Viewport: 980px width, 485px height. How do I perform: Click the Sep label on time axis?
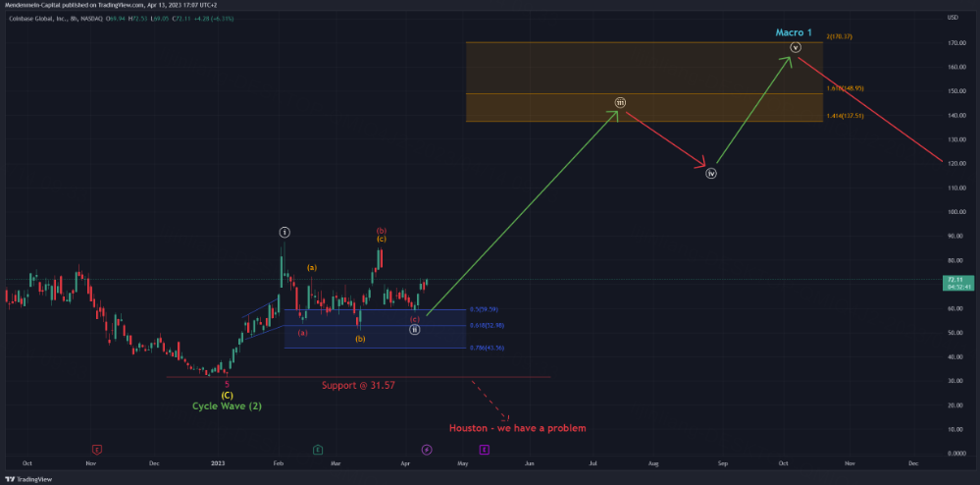click(723, 463)
